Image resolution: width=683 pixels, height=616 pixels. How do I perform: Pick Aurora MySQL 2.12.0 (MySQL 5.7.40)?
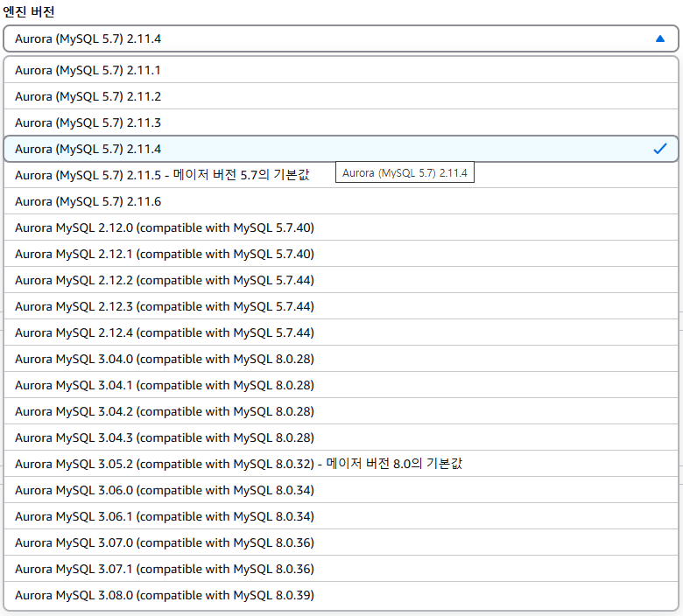341,227
